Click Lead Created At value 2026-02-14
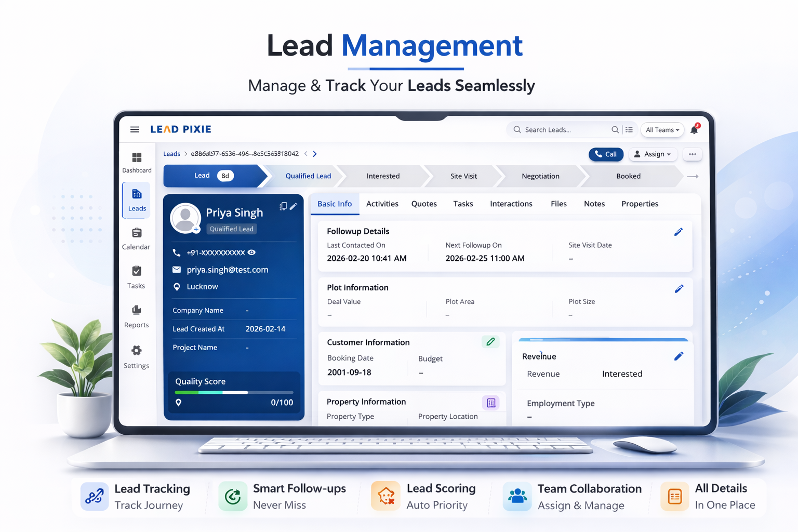 tap(265, 329)
